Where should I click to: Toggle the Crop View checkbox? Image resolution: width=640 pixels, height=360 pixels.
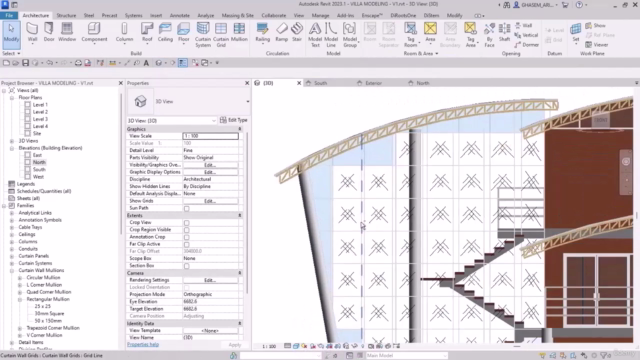(187, 223)
